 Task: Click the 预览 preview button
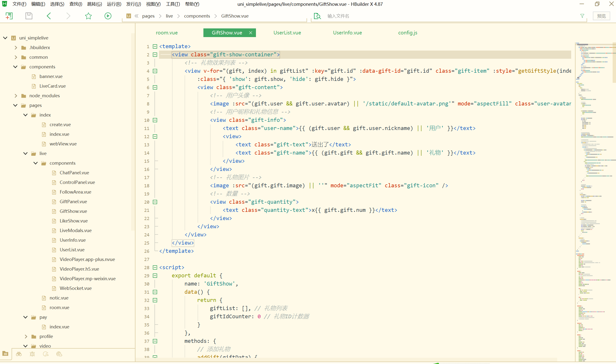click(601, 16)
